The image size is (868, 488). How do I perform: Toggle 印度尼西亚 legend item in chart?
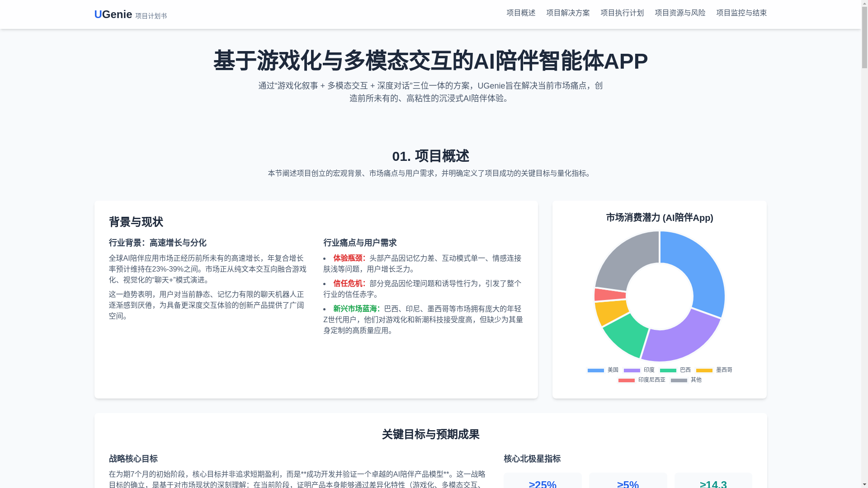coord(642,380)
